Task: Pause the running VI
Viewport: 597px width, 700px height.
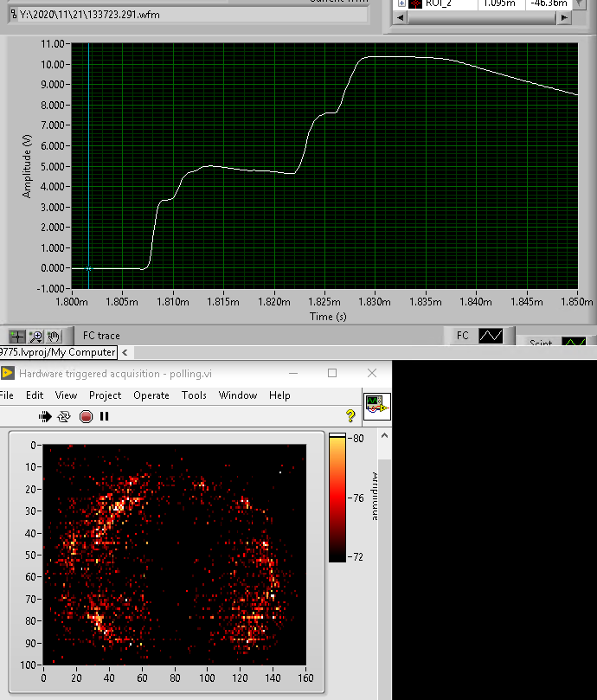Action: click(105, 416)
